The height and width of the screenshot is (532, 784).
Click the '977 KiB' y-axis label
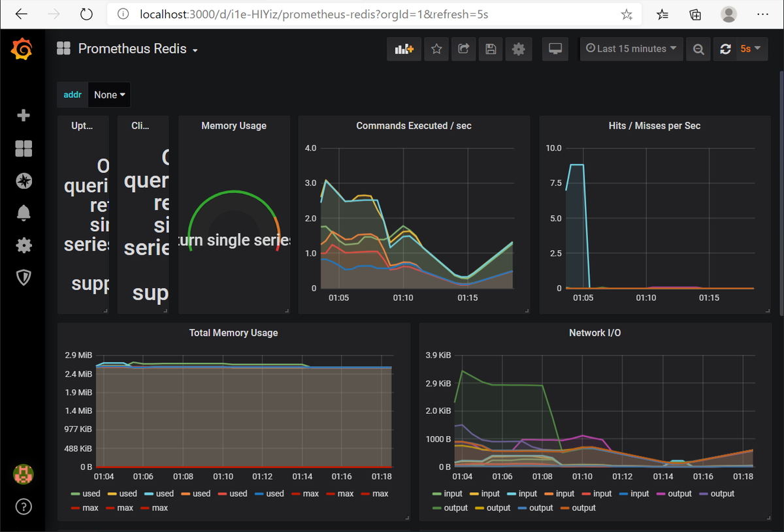coord(78,430)
